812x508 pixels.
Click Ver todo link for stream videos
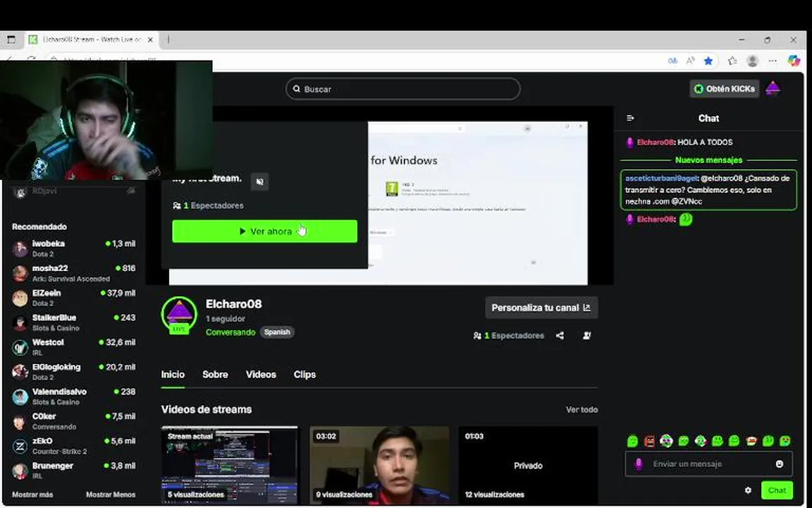582,409
